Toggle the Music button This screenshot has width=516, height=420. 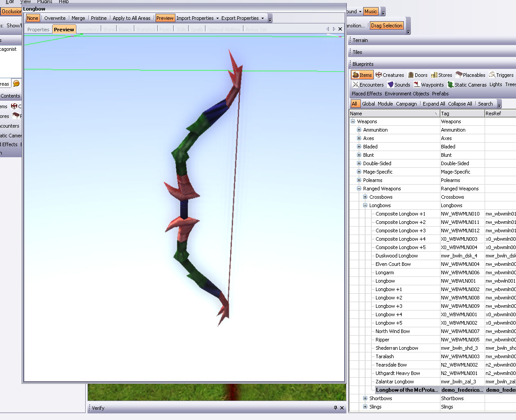pos(371,11)
